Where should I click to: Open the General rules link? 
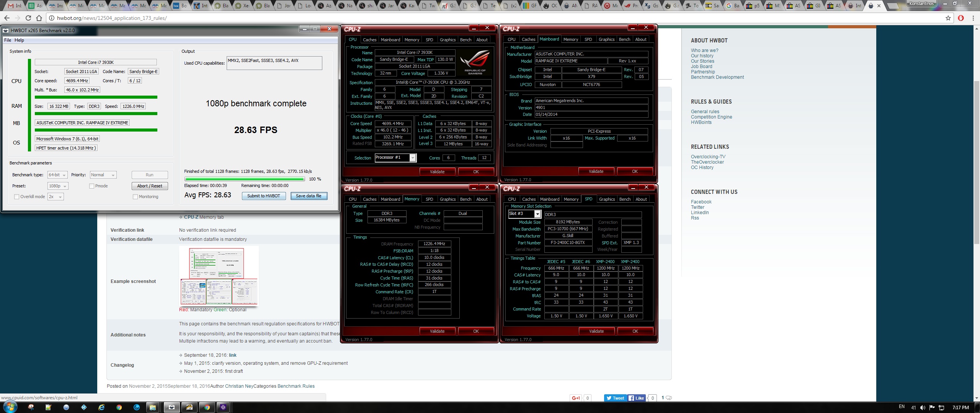click(x=705, y=112)
